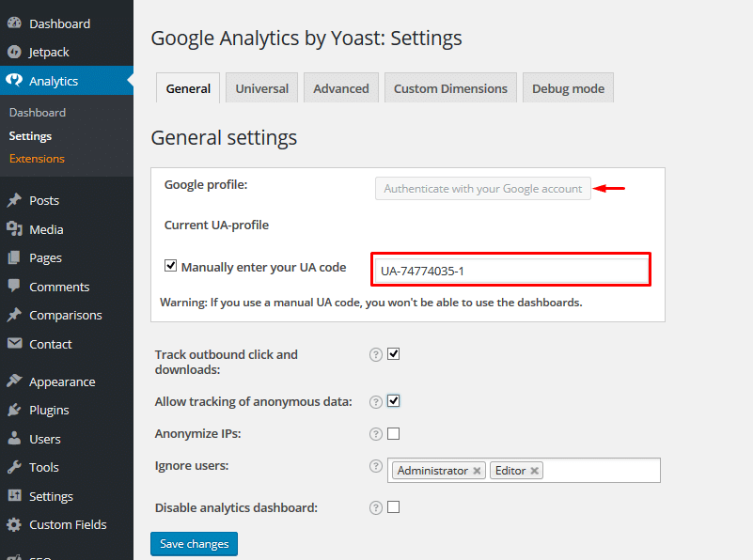
Task: Remove Administrator tag from Ignore users
Action: pos(477,471)
